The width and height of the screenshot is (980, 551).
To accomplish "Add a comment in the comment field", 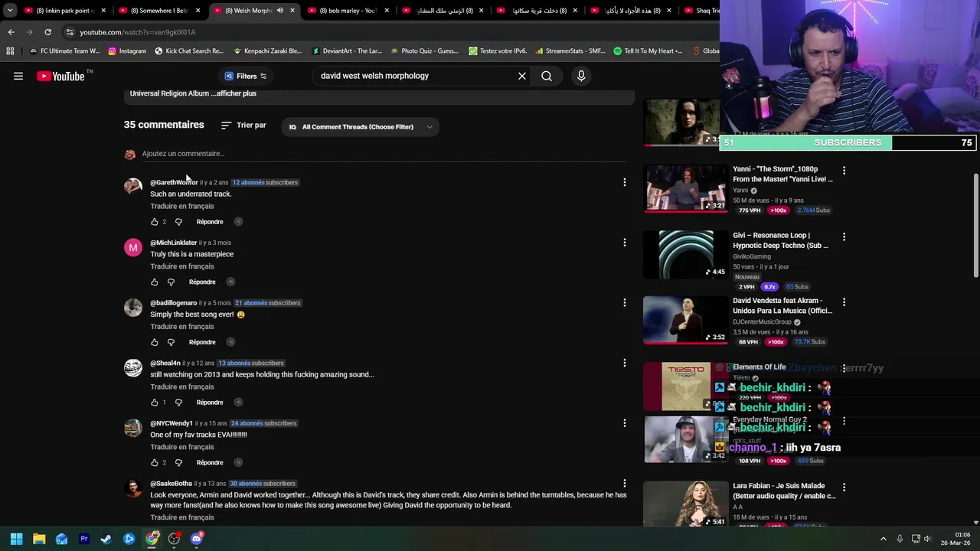I will click(383, 154).
